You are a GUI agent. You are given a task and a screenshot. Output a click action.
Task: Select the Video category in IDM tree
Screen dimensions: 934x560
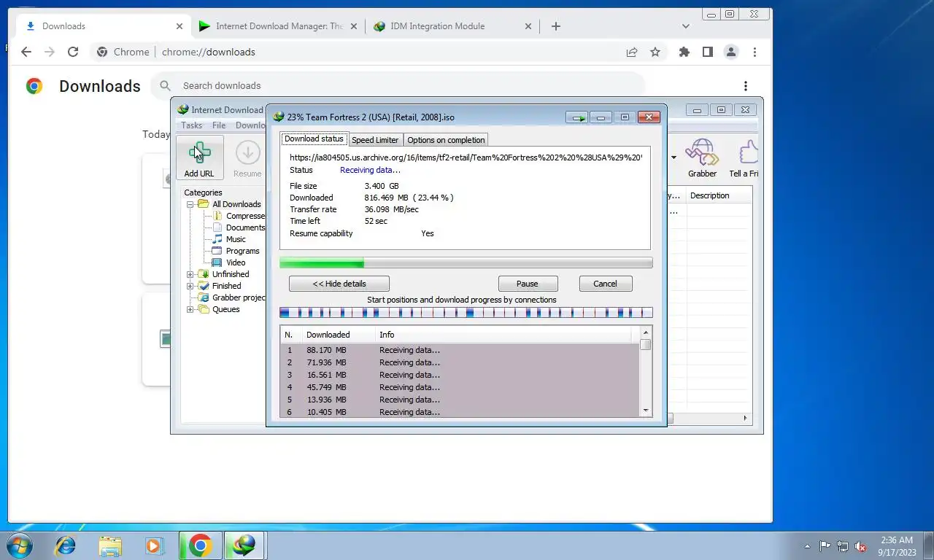235,262
